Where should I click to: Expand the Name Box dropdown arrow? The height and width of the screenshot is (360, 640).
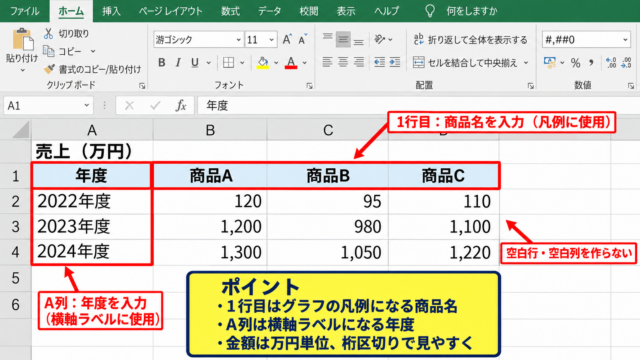pyautogui.click(x=87, y=105)
